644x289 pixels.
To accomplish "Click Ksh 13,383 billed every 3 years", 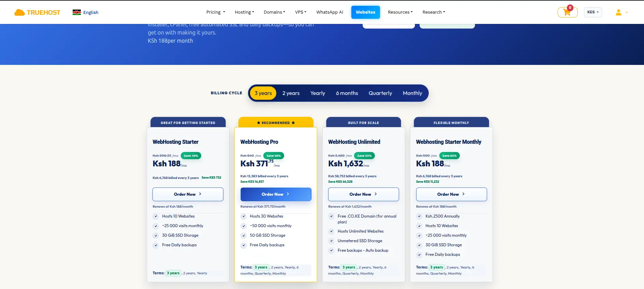I will point(264,176).
